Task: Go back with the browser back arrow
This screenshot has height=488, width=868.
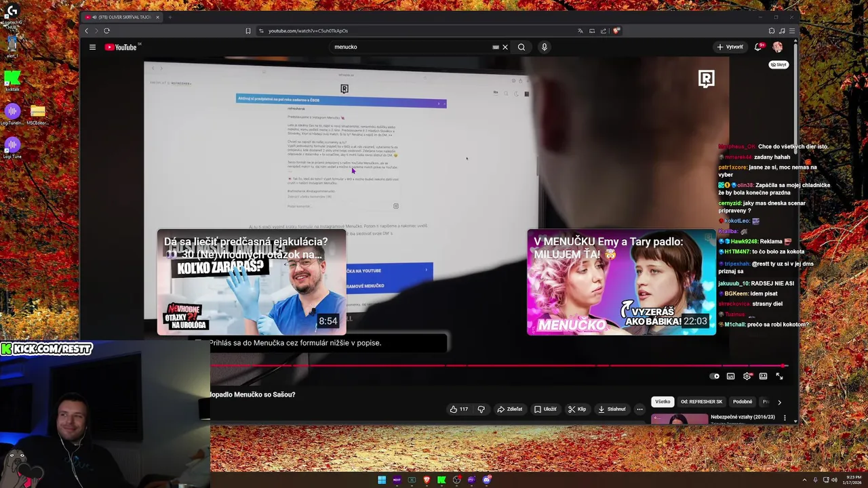Action: (x=86, y=30)
